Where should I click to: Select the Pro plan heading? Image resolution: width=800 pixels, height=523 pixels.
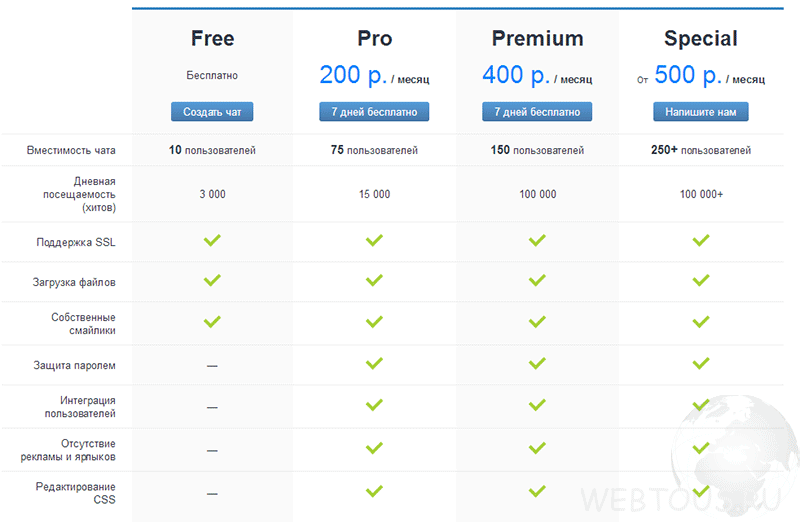tap(374, 38)
